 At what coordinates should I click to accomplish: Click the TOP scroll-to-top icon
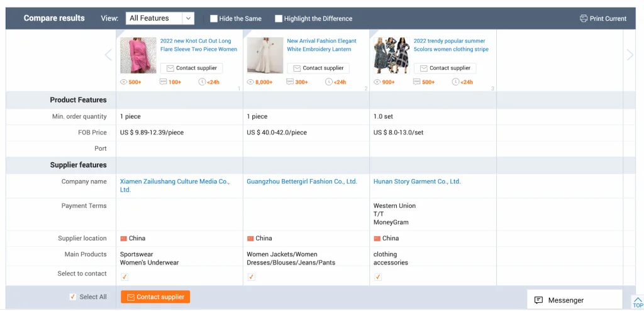(x=638, y=302)
